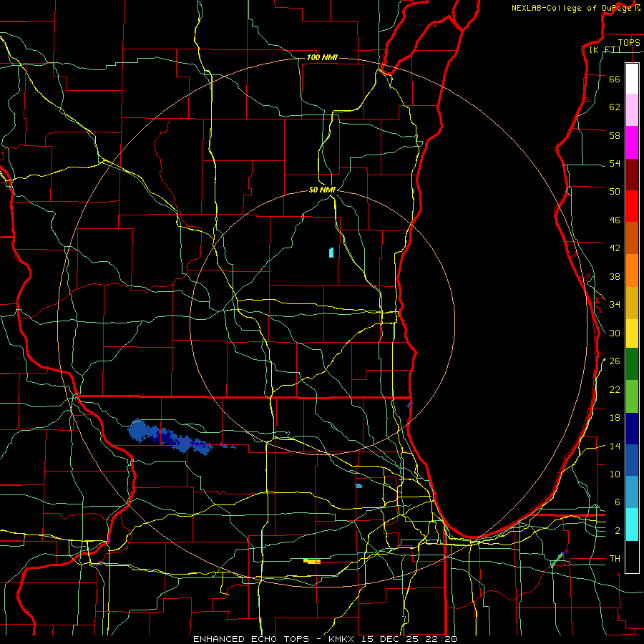
Task: Click the yellow echo near map bottom
Action: pyautogui.click(x=312, y=561)
